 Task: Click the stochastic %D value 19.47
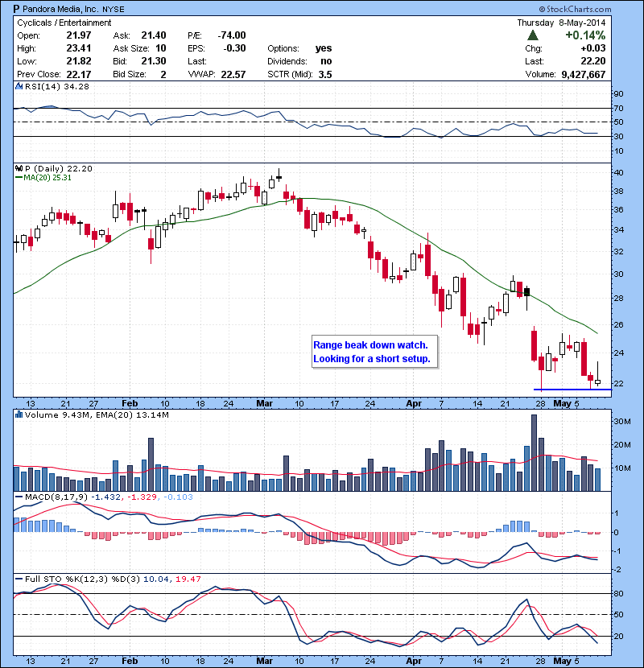[188, 579]
